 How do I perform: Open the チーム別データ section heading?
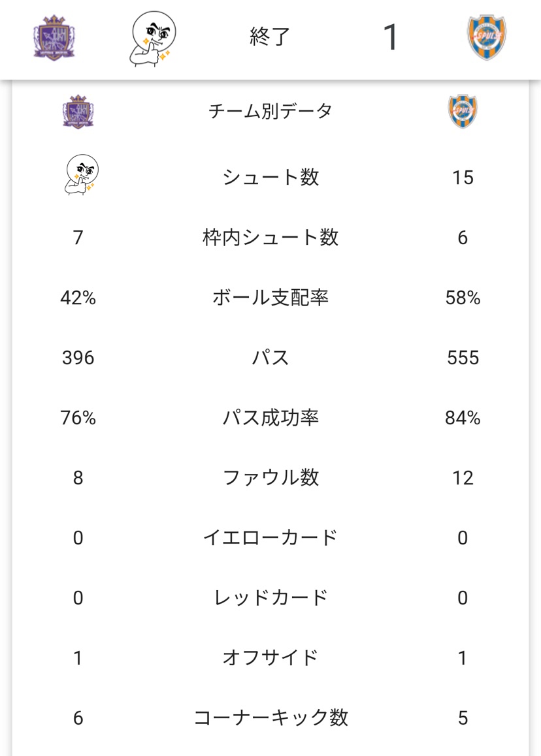coord(270,111)
